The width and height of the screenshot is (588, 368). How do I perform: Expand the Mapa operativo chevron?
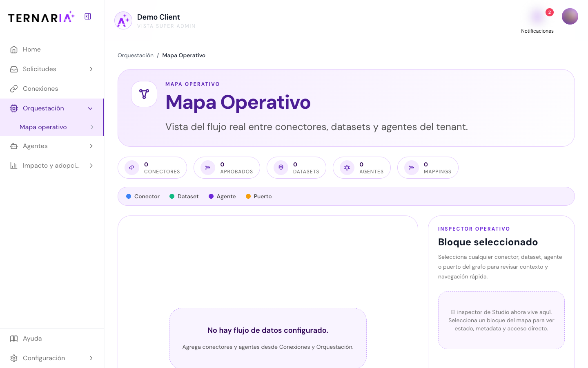(x=92, y=127)
